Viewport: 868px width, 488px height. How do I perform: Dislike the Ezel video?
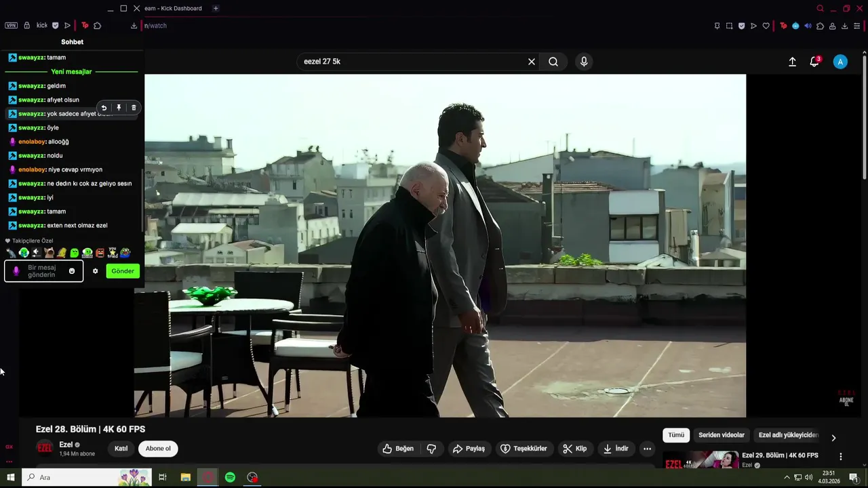pyautogui.click(x=431, y=449)
